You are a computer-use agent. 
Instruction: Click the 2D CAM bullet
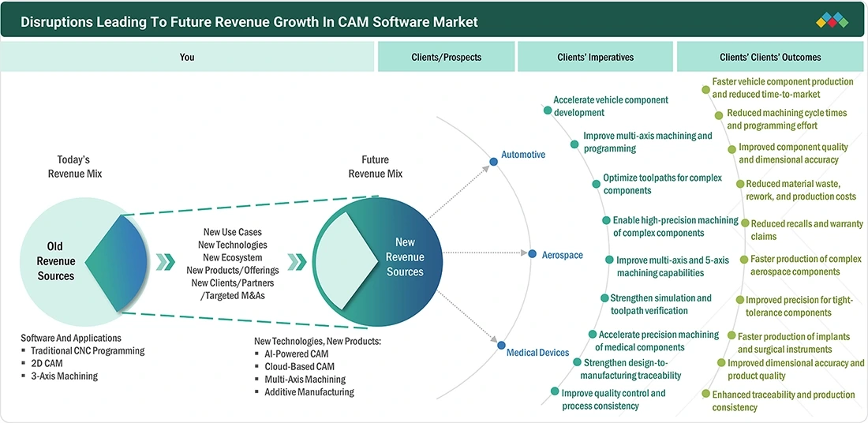tap(48, 363)
